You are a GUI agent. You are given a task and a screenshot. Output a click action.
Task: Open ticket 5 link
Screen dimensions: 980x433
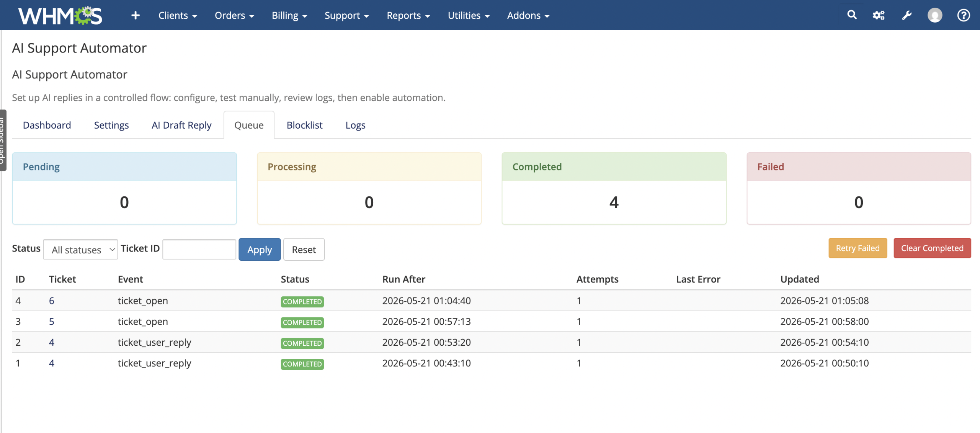(x=52, y=322)
